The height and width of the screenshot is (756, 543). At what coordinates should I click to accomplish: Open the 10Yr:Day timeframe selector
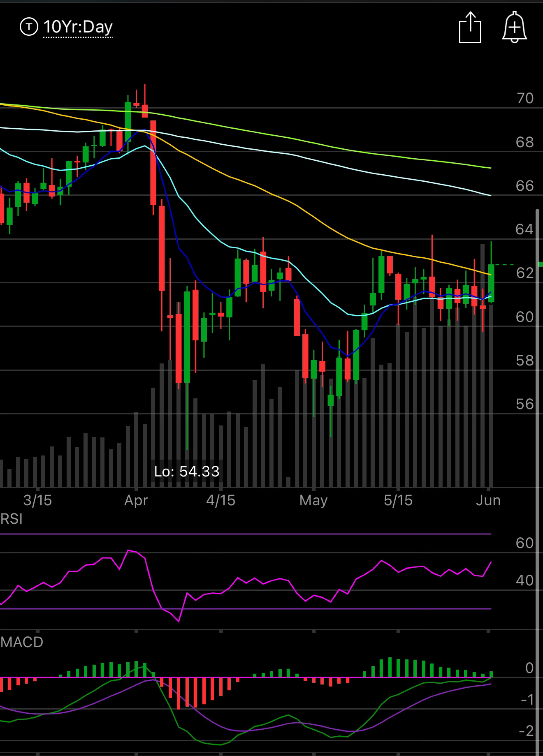pyautogui.click(x=78, y=27)
